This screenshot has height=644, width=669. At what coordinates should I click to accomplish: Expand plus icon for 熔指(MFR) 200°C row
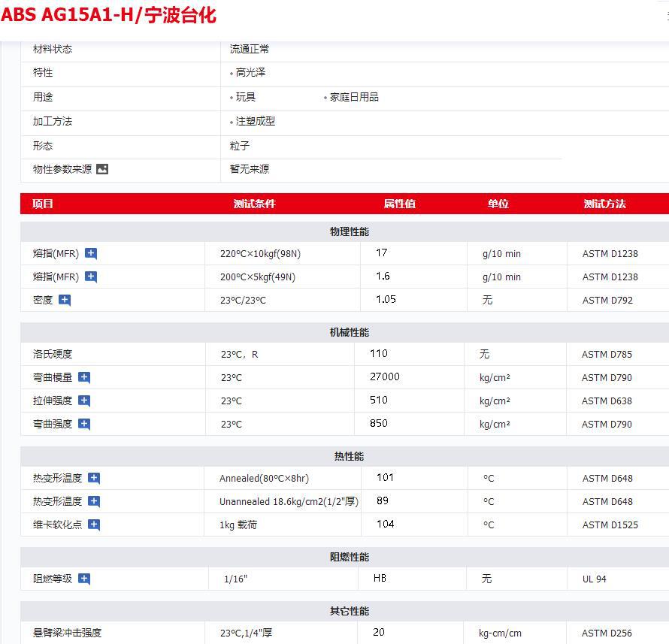pyautogui.click(x=91, y=277)
